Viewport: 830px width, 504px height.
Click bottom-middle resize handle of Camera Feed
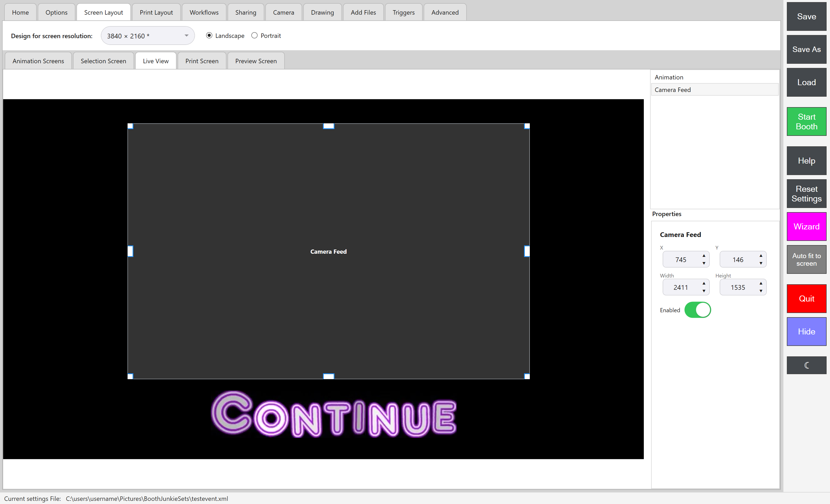click(328, 376)
